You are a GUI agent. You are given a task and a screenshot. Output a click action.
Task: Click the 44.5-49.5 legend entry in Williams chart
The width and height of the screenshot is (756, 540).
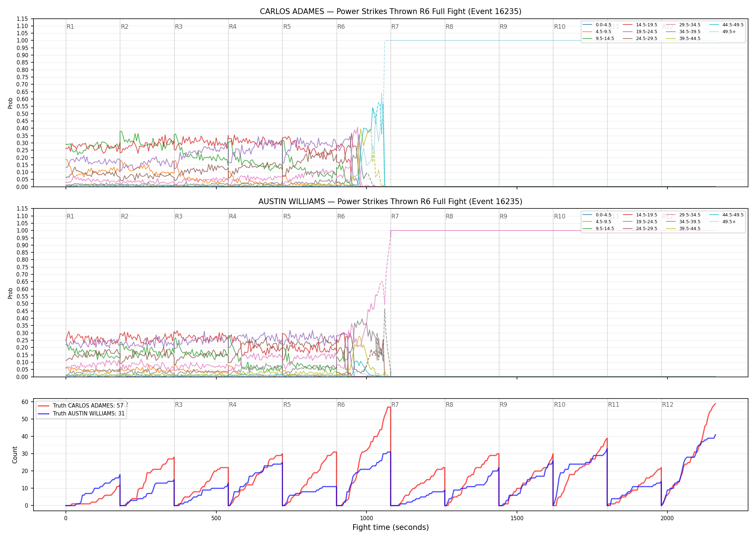point(726,215)
